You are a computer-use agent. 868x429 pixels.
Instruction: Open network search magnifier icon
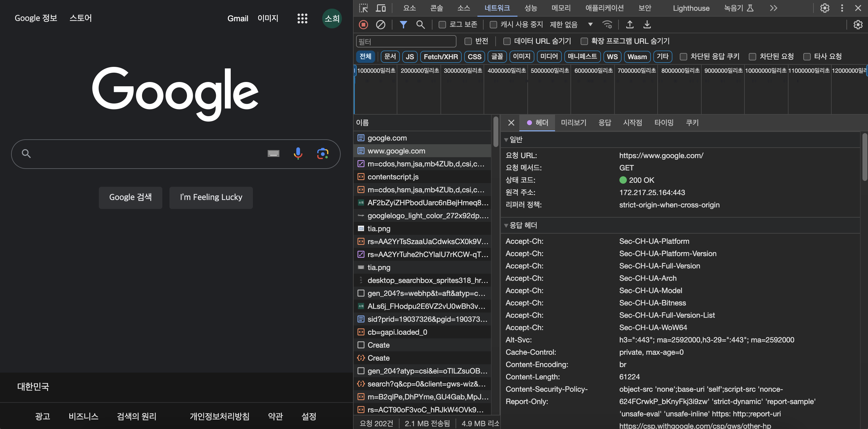click(x=420, y=25)
